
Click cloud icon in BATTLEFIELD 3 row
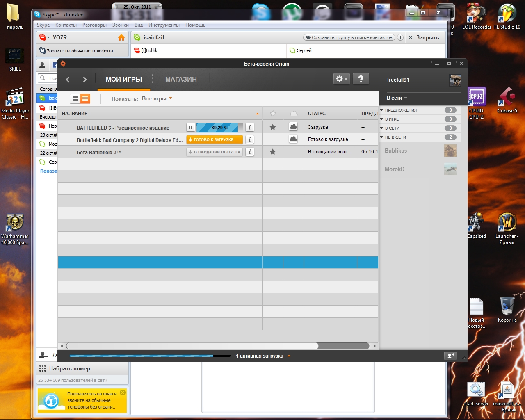[x=293, y=127]
